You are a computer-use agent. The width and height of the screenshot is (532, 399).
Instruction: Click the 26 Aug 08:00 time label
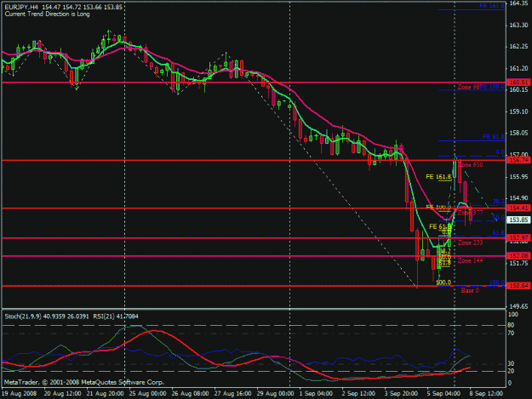click(190, 394)
